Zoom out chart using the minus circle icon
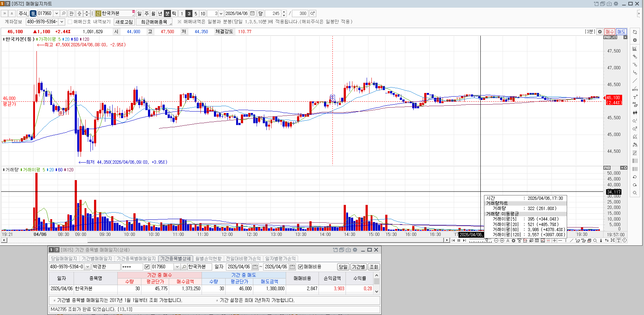 tap(496, 241)
